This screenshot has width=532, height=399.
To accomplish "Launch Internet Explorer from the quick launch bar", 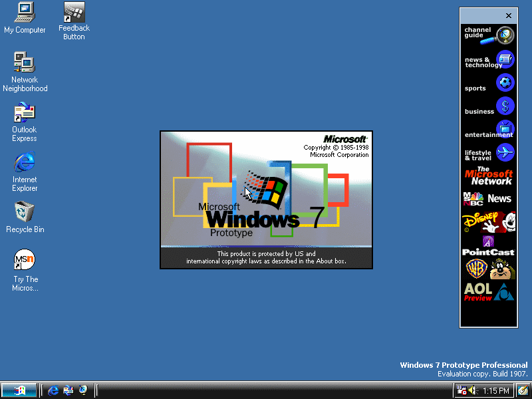I will click(x=53, y=390).
